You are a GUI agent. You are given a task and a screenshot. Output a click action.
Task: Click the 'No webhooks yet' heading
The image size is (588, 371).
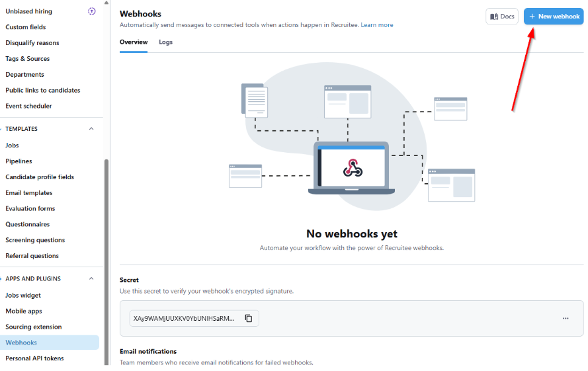tap(352, 233)
